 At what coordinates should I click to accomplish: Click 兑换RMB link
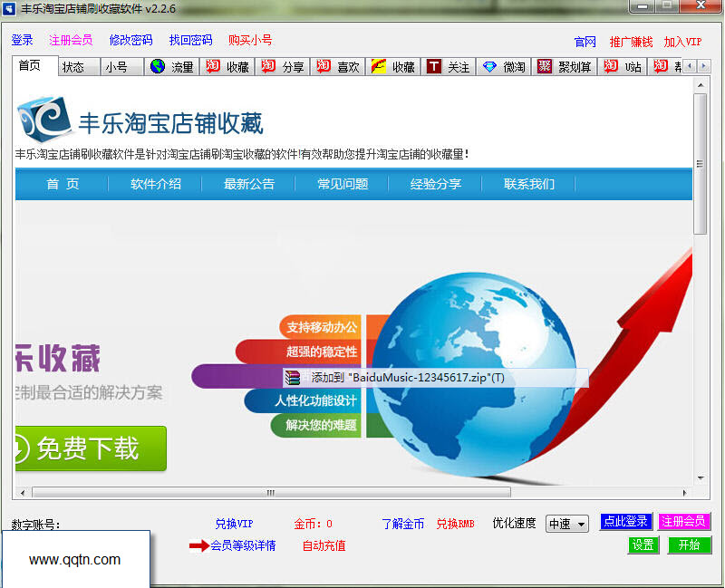(456, 524)
